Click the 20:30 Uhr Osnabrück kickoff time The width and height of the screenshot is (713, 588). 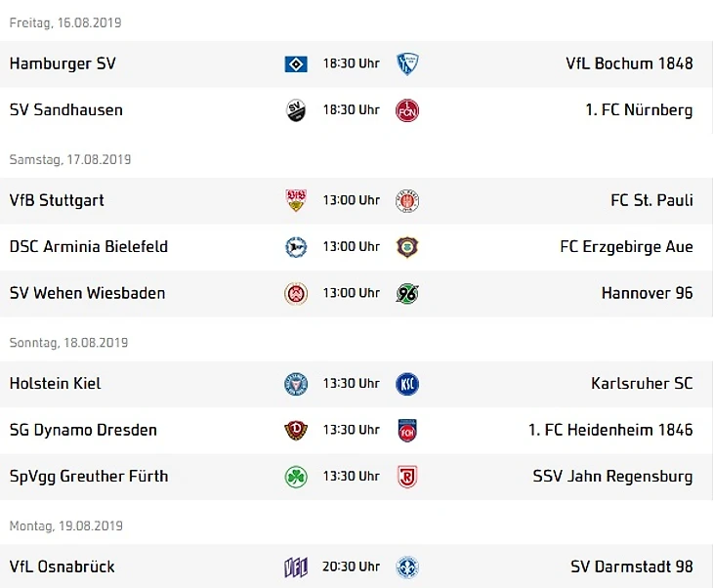tap(351, 567)
